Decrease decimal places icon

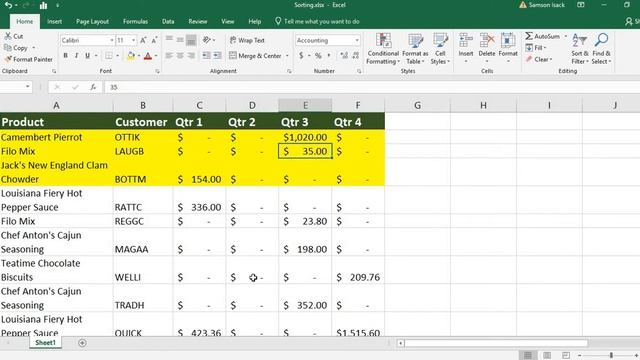click(x=356, y=56)
